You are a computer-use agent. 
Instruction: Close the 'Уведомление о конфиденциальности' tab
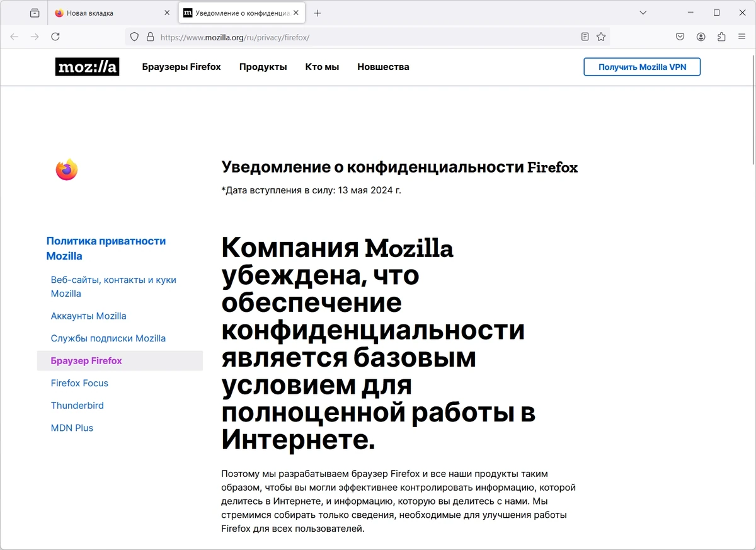coord(296,13)
